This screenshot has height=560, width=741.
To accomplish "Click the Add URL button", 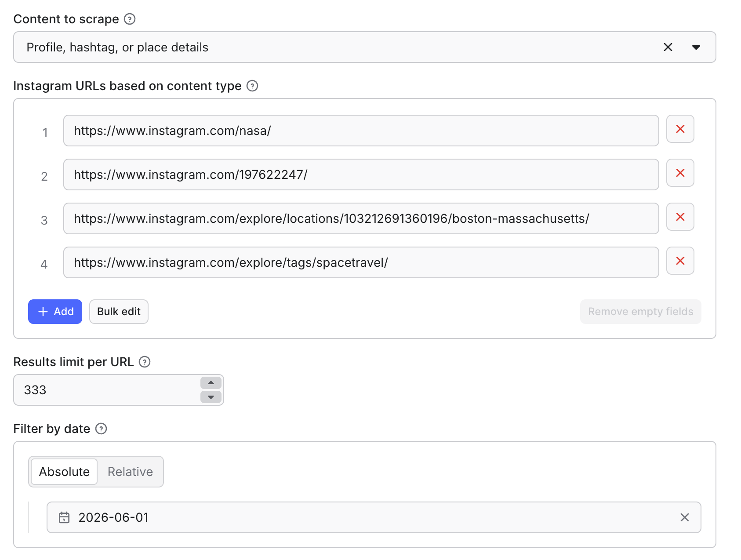I will coord(55,312).
